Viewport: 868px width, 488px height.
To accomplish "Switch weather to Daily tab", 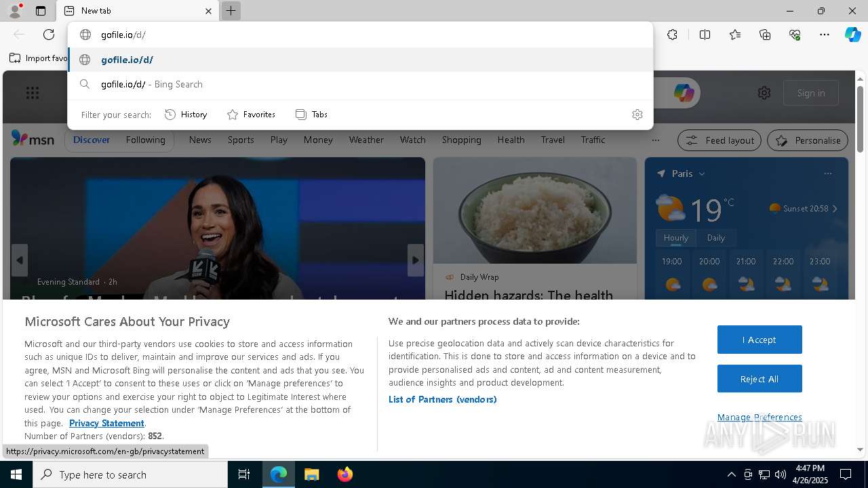I will click(x=715, y=238).
